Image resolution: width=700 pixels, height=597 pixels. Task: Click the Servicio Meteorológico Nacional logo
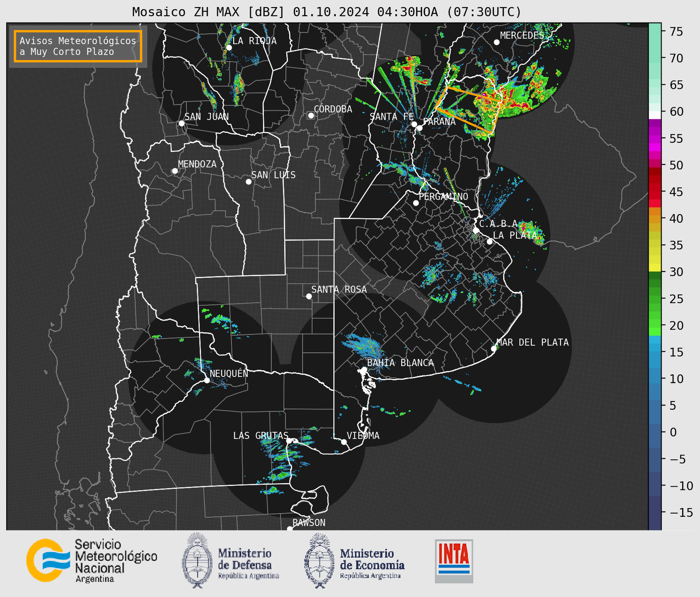(92, 560)
